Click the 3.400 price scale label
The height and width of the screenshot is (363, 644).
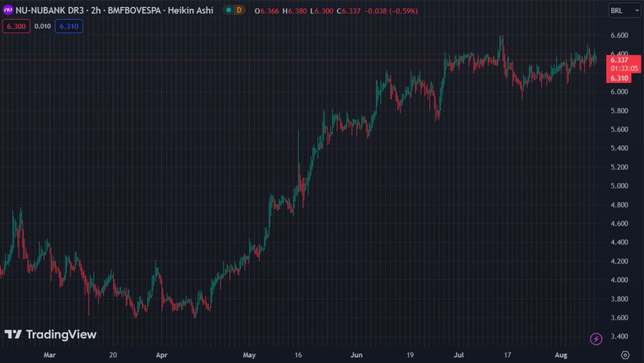(x=619, y=337)
